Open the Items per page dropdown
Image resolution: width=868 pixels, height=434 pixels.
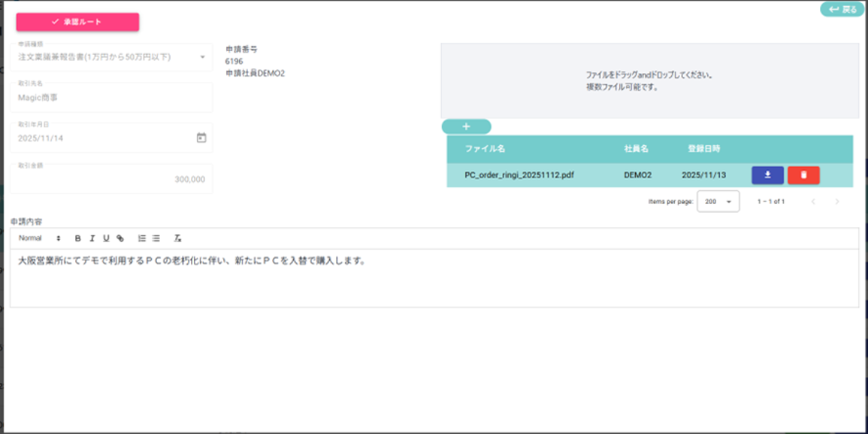pyautogui.click(x=718, y=202)
